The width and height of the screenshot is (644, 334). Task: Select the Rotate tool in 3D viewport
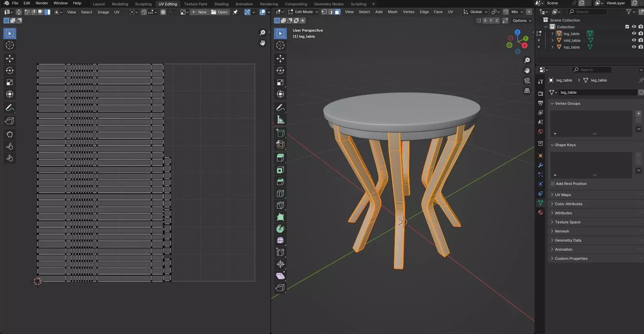point(280,70)
